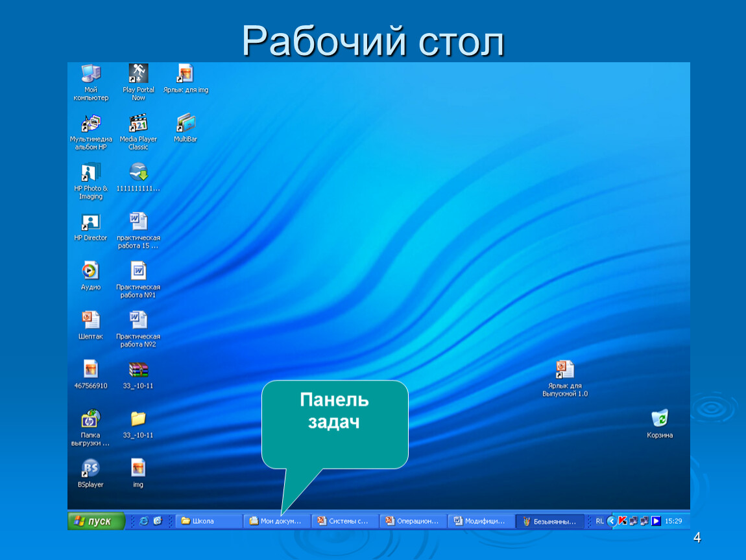
Task: Click the Аудио desktop icon
Action: coord(91,271)
